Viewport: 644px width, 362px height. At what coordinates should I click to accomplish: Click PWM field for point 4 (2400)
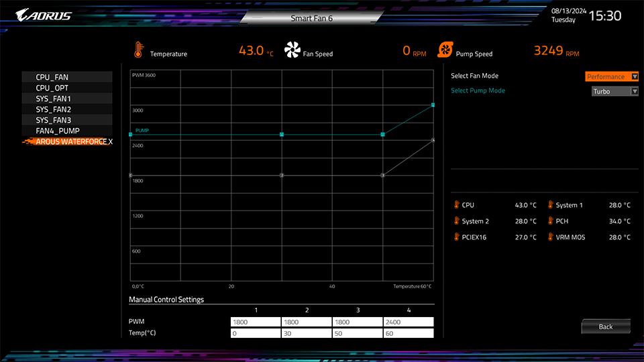pyautogui.click(x=409, y=322)
